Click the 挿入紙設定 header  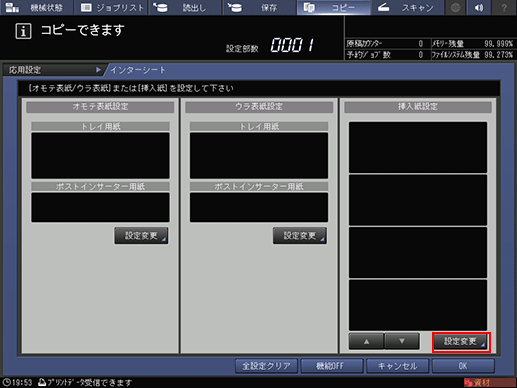(x=418, y=107)
